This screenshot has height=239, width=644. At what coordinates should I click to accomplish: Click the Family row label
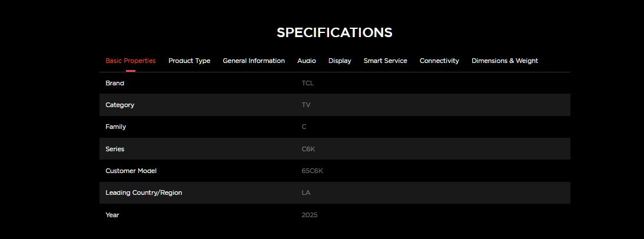[115, 127]
